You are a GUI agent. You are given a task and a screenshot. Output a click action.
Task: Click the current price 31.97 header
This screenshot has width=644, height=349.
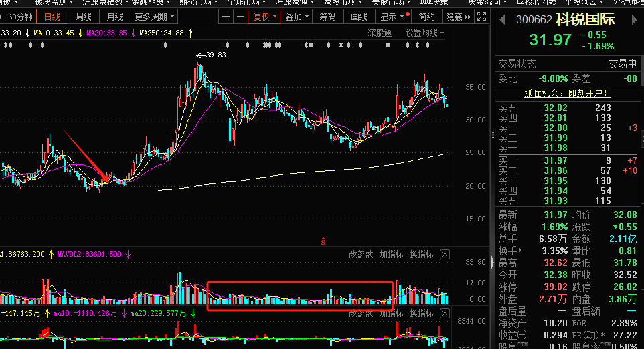pyautogui.click(x=550, y=39)
